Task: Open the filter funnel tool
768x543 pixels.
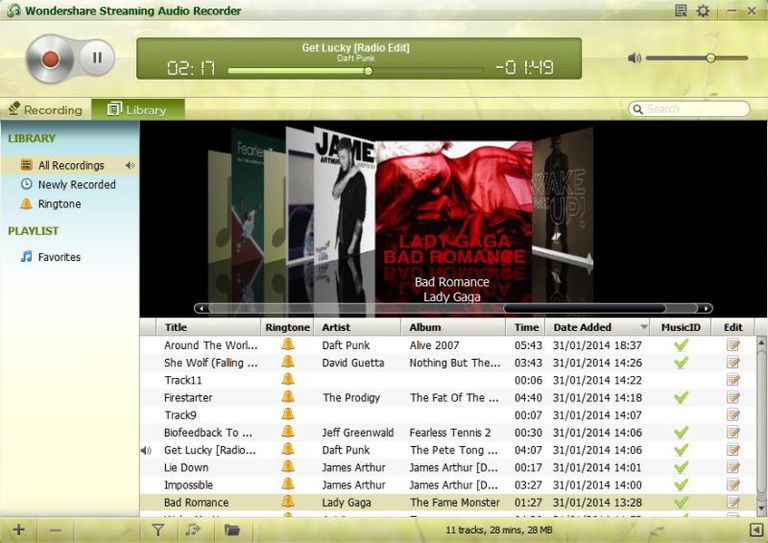Action: pyautogui.click(x=158, y=530)
